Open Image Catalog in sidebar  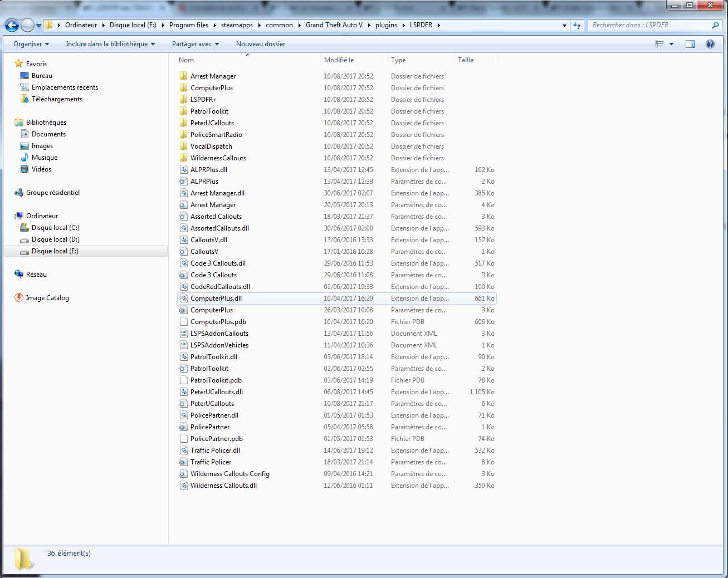pos(47,298)
